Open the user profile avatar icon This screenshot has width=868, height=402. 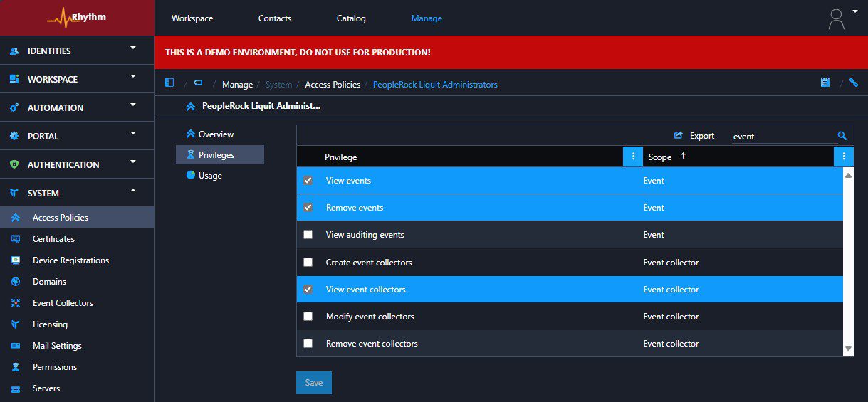click(837, 18)
